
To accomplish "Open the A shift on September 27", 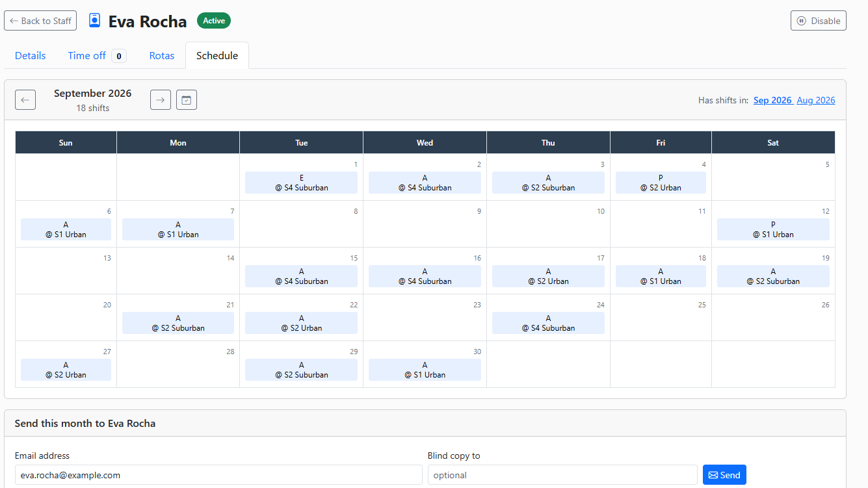I will 66,370.
